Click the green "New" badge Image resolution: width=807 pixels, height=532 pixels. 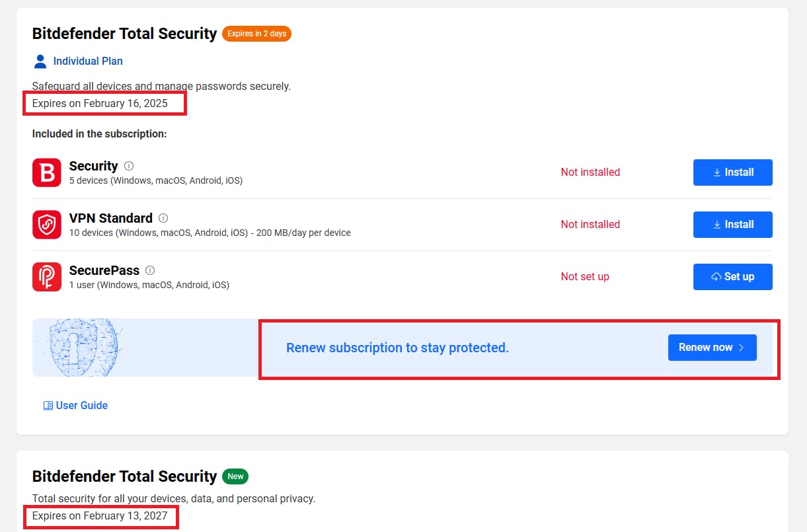[235, 476]
